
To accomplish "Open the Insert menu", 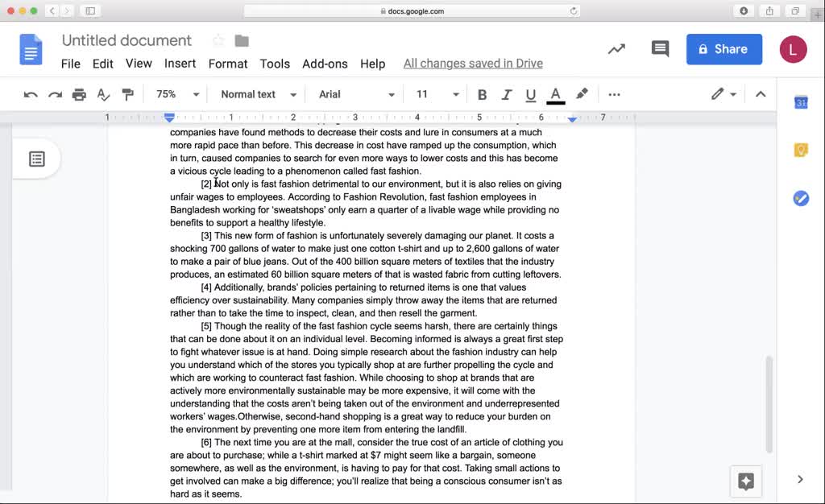I will pyautogui.click(x=180, y=64).
